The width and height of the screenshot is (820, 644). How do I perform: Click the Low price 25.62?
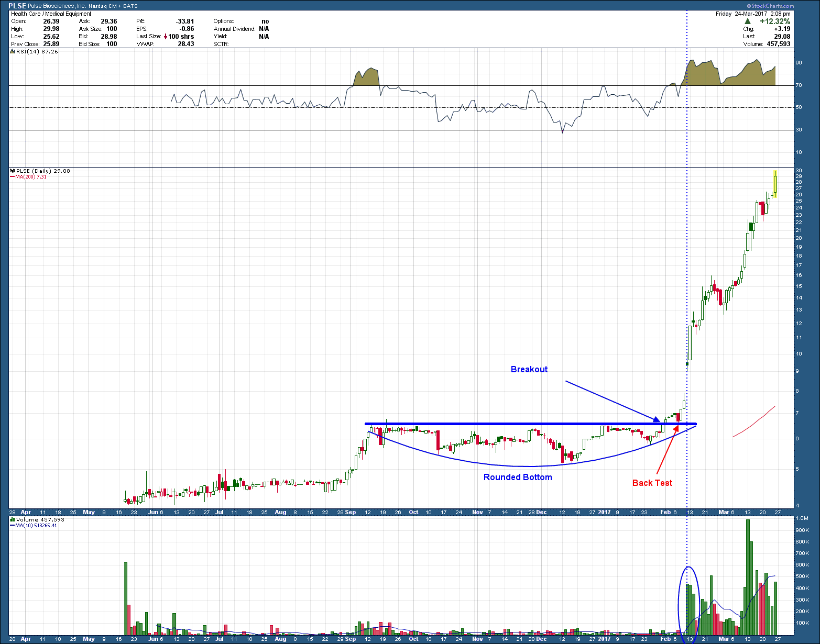coord(51,37)
